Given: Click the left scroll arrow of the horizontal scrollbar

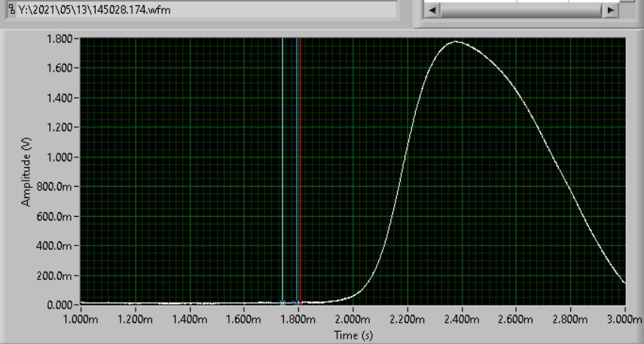Looking at the screenshot, I should pos(432,11).
